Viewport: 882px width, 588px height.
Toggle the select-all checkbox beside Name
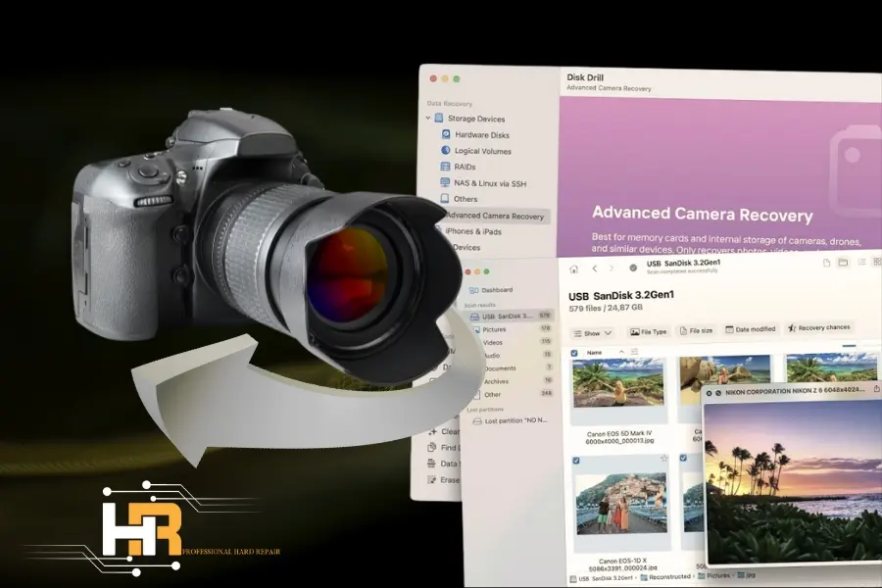574,352
